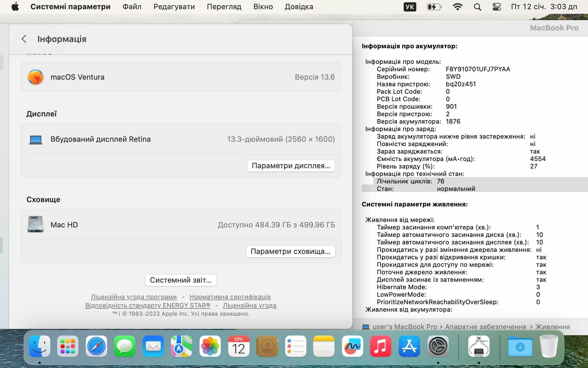Click the 13.3-дюймовий display resolution text
588x368 pixels.
click(281, 139)
